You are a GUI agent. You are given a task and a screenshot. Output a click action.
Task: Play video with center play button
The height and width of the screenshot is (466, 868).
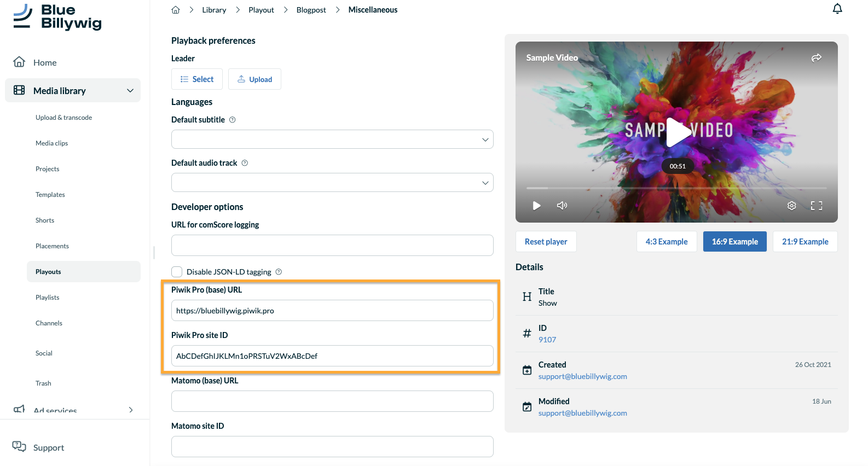(x=678, y=131)
